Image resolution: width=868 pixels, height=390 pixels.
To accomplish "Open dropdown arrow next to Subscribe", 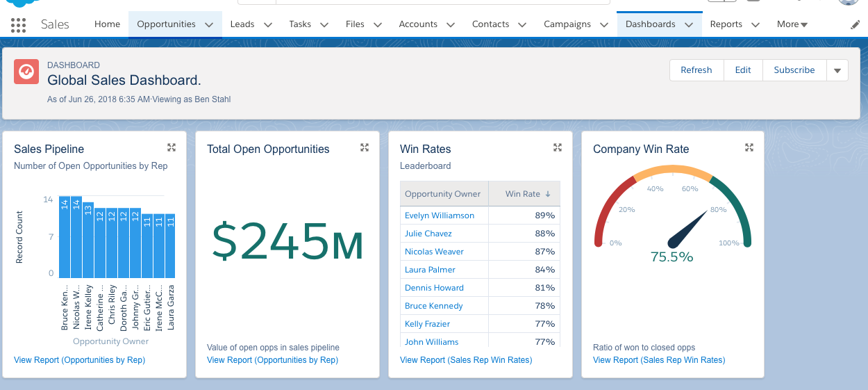I will (x=837, y=70).
